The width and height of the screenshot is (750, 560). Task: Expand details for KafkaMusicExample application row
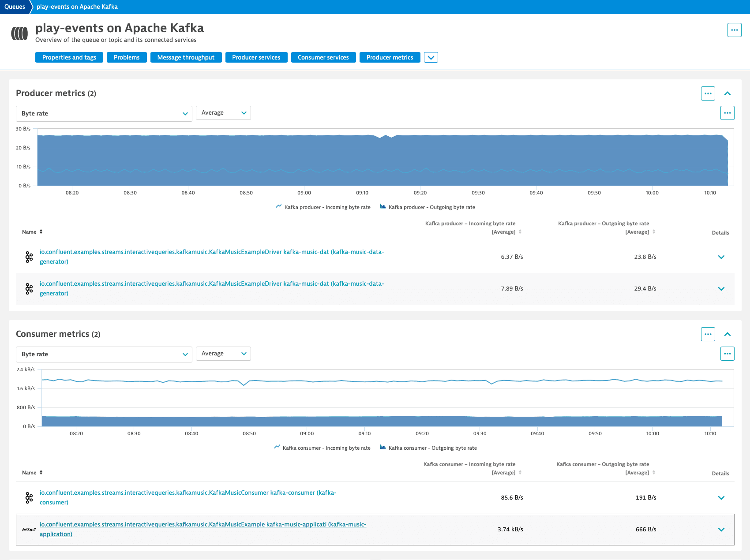721,530
